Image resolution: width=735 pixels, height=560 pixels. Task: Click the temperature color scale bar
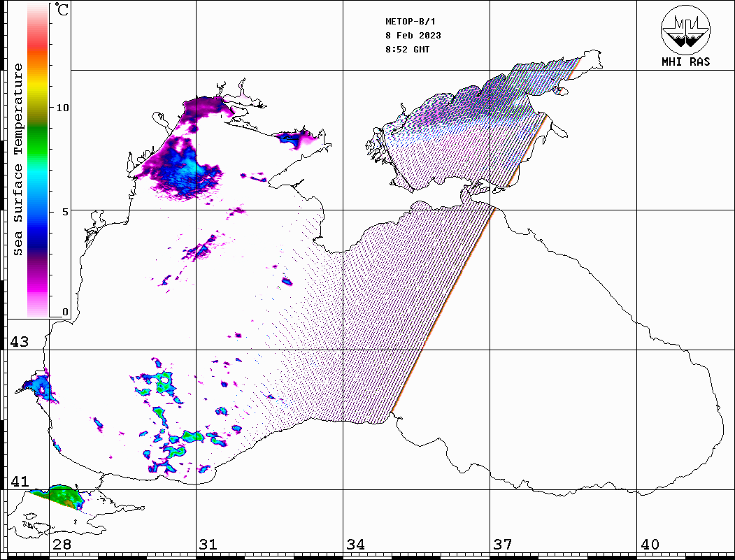point(38,160)
